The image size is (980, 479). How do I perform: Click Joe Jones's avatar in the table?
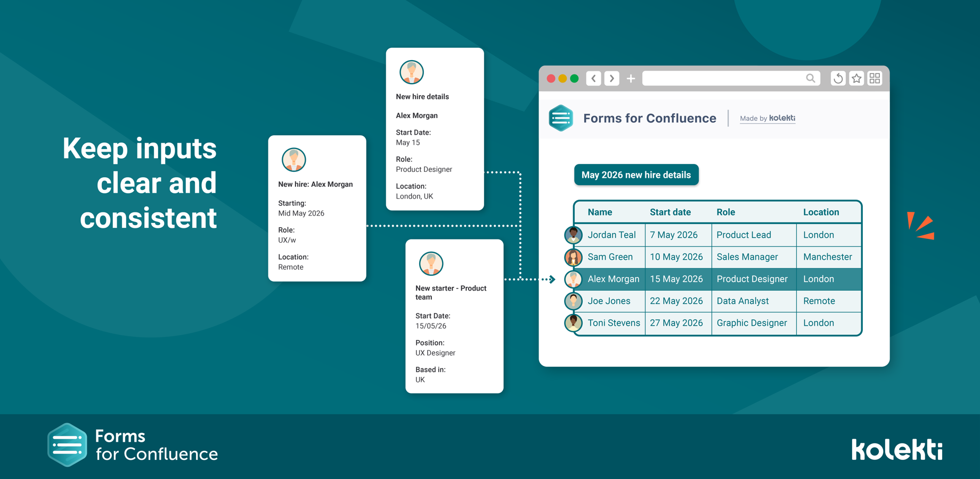pos(573,301)
